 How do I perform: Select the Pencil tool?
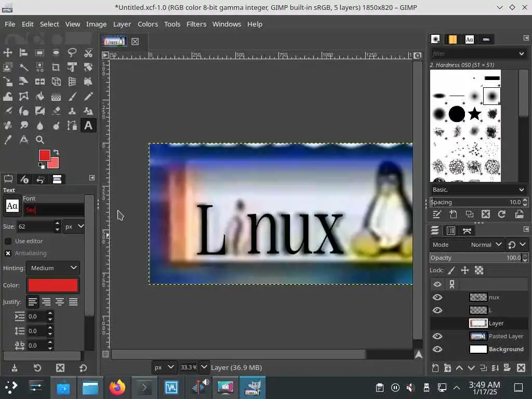(88, 96)
